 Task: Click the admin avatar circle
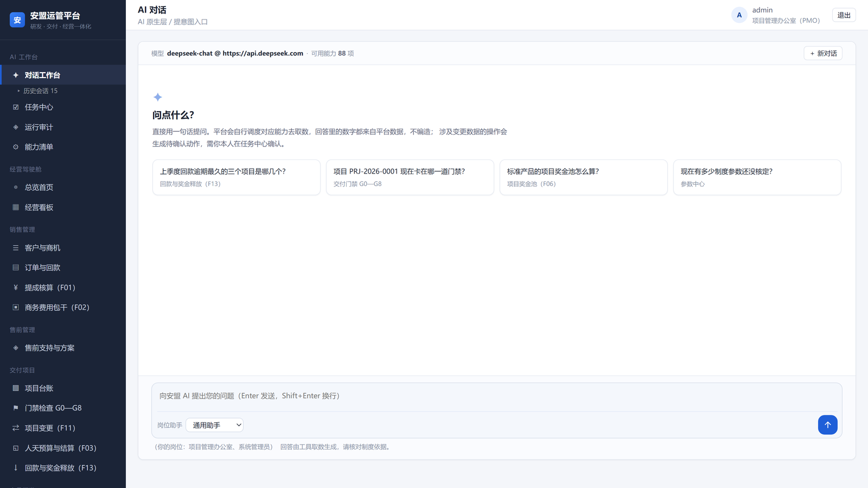(739, 15)
